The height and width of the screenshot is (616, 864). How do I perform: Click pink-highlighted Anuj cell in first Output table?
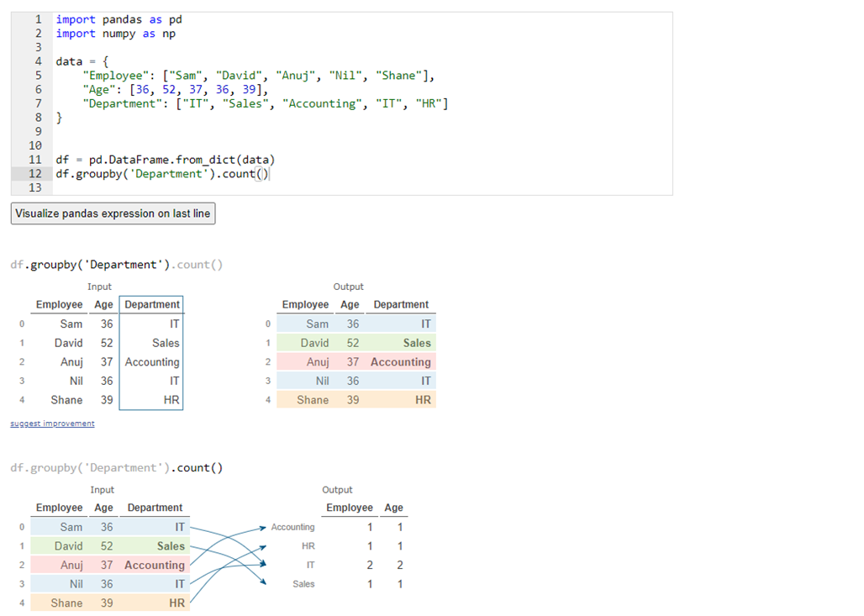pyautogui.click(x=318, y=362)
